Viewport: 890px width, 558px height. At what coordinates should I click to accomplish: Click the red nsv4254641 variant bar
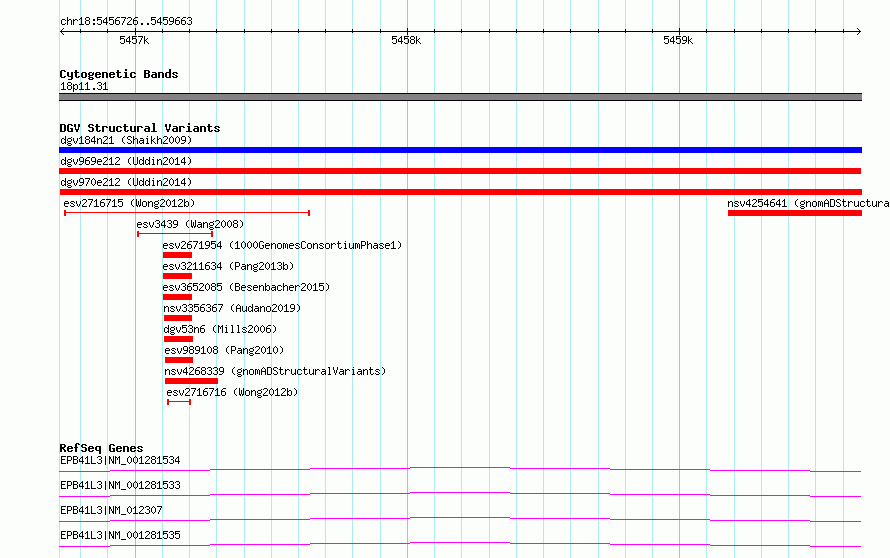coord(795,213)
